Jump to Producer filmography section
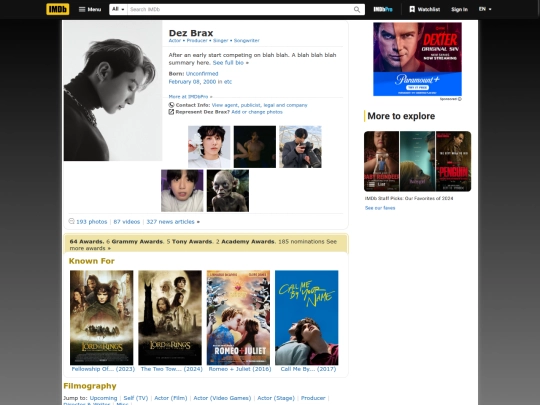540x405 pixels. [313, 398]
